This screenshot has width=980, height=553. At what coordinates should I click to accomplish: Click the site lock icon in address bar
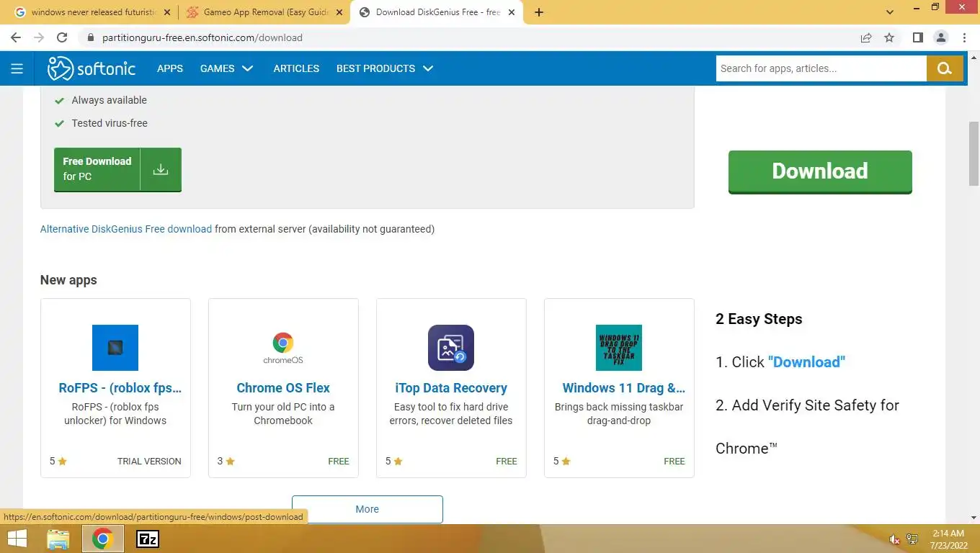[x=91, y=37]
